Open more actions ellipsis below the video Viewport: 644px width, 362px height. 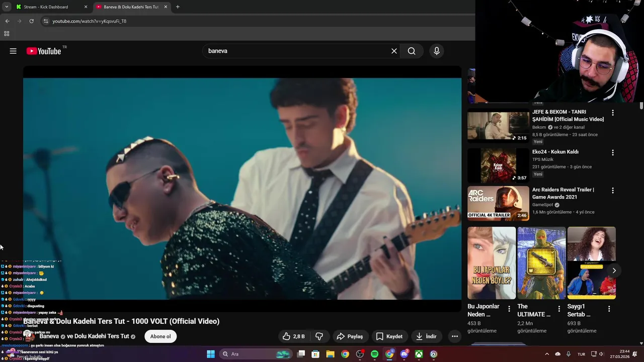(x=455, y=336)
